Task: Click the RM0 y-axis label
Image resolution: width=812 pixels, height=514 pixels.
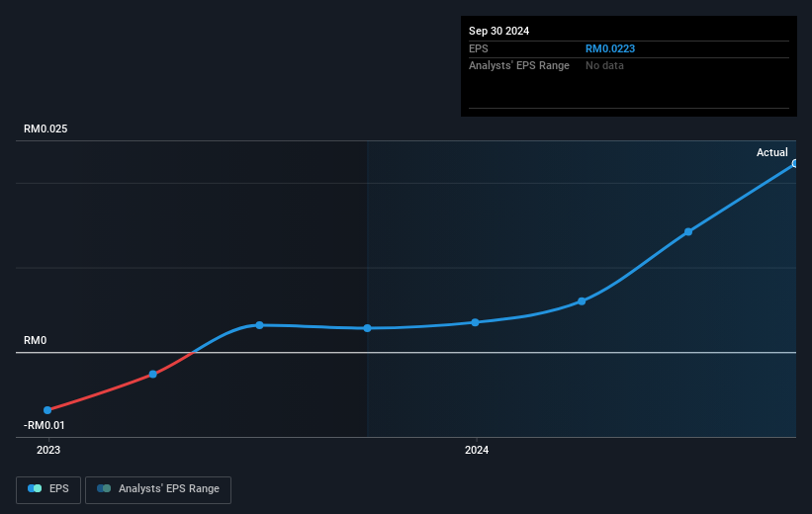Action: (36, 340)
